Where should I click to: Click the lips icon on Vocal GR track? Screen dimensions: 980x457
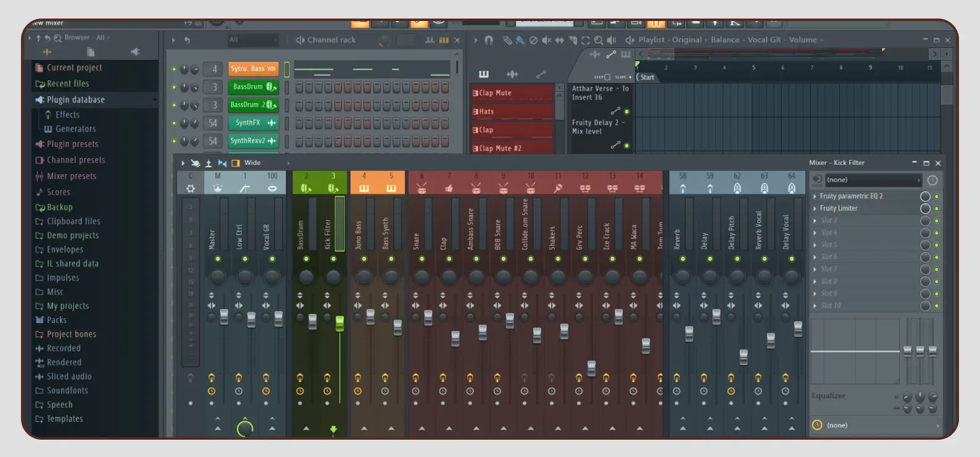[x=272, y=188]
